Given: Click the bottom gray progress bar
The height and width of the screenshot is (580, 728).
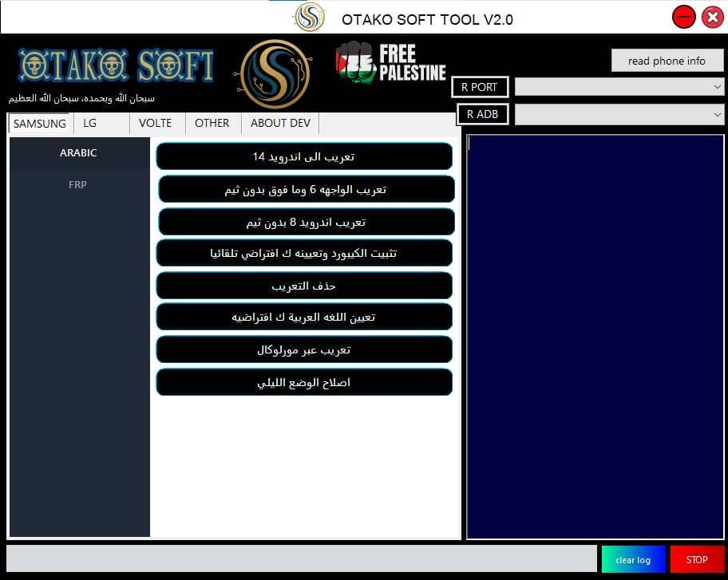Looking at the screenshot, I should pos(301,558).
